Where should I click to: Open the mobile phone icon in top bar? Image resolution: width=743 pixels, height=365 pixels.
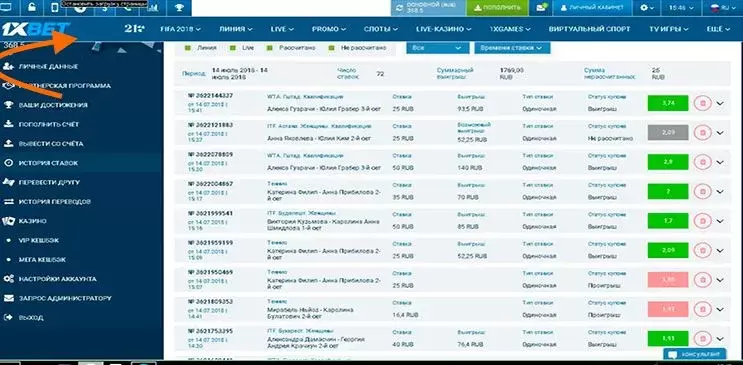[55, 8]
